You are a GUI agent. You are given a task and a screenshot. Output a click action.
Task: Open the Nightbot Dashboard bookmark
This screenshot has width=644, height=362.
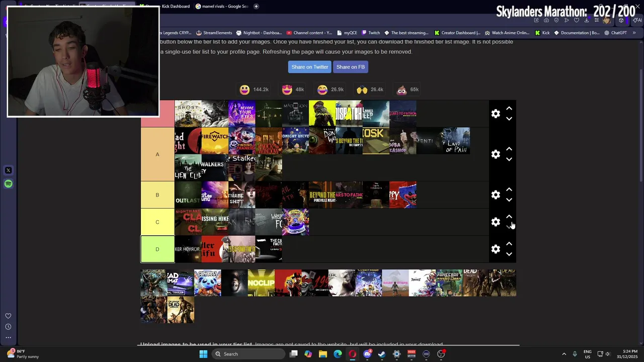[x=259, y=33]
